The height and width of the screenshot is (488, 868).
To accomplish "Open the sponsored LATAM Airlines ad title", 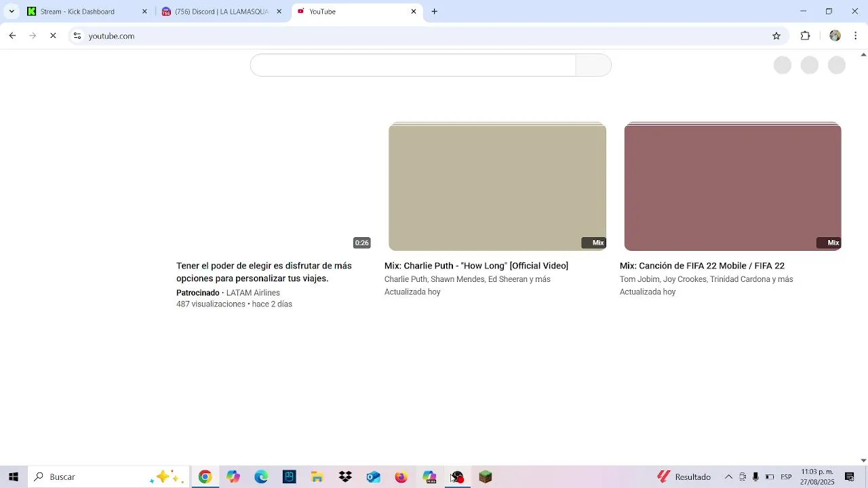I will (x=264, y=272).
